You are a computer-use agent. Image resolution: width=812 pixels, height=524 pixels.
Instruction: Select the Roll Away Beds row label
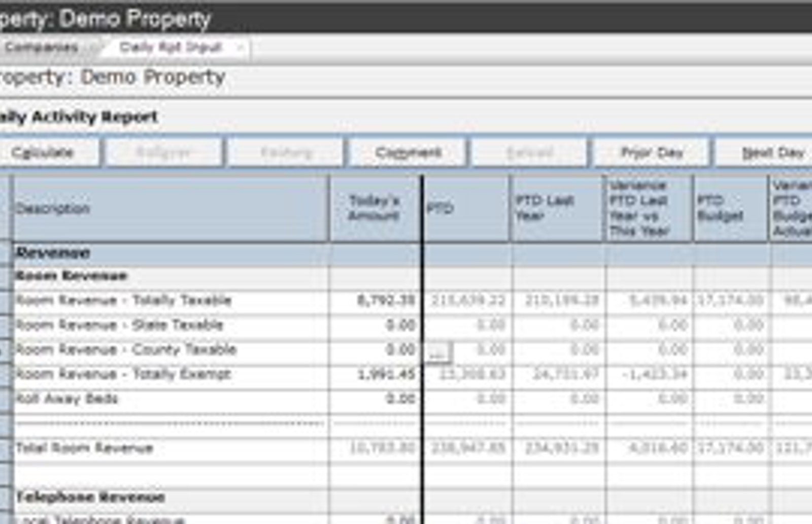[x=66, y=399]
